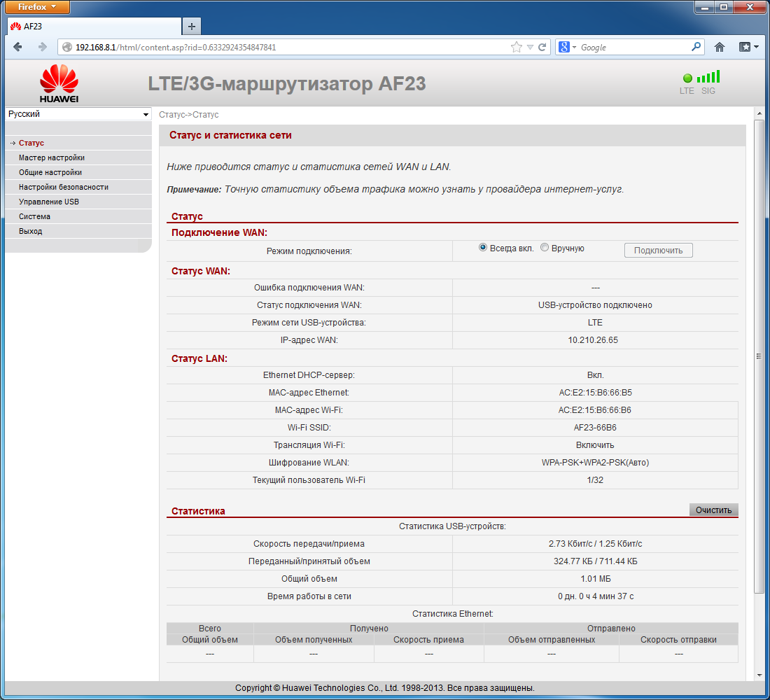This screenshot has width=770, height=700.
Task: Click the WPA-PSK+WPA2-PSK(Авто) value
Action: point(595,463)
